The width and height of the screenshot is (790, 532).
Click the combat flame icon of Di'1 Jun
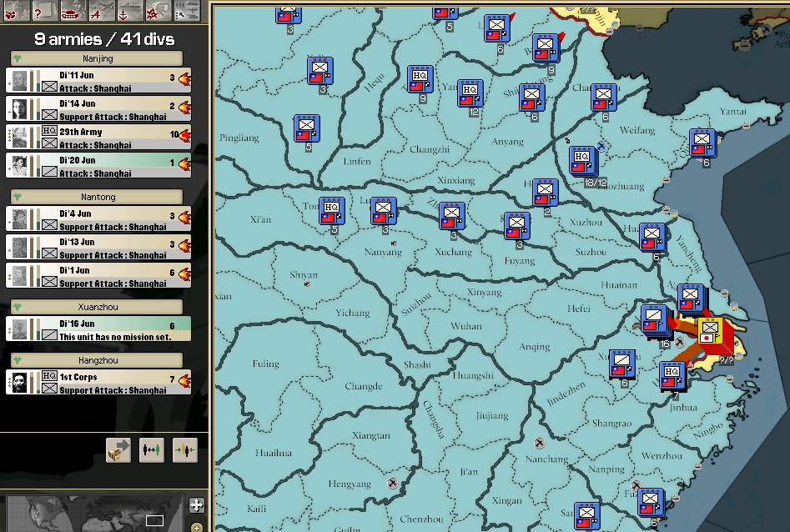click(184, 274)
